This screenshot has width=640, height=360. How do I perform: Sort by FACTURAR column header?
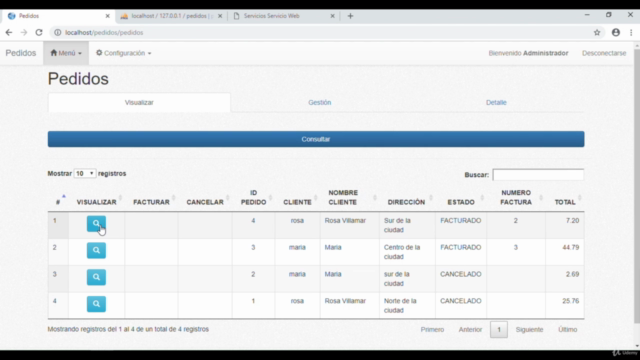click(151, 198)
